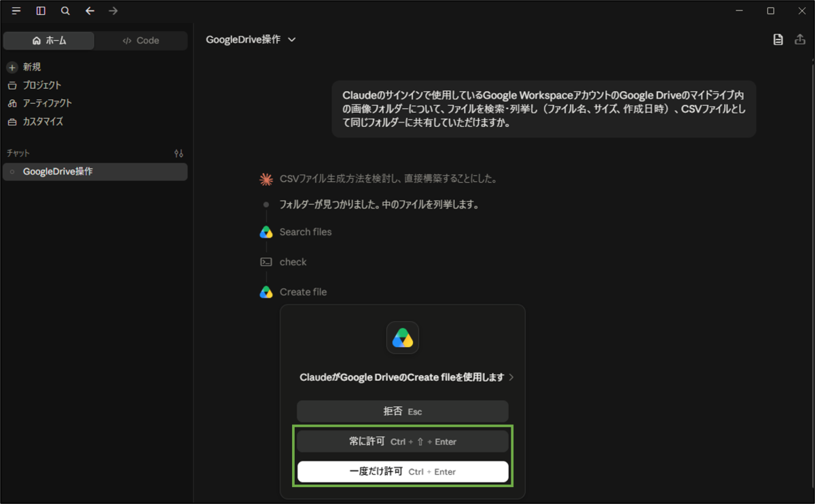Click Google Drive icon beside Search files
Screen dimensions: 815x504
(266, 232)
